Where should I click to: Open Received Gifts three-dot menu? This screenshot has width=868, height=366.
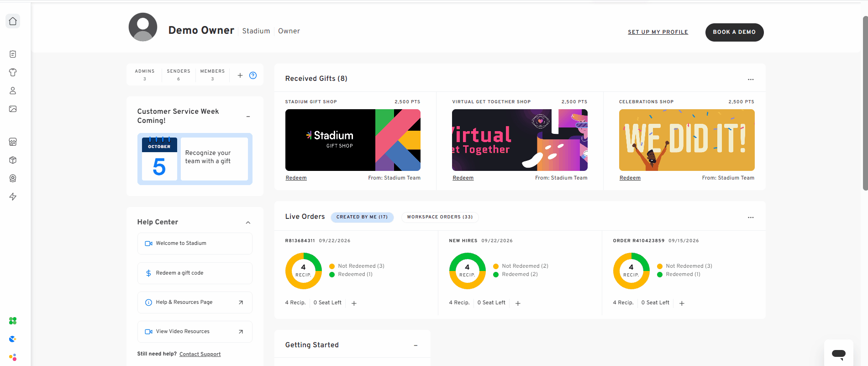click(751, 79)
